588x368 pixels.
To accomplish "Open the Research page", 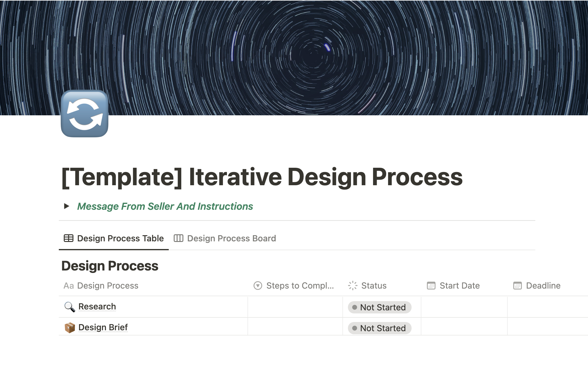I will pyautogui.click(x=97, y=306).
